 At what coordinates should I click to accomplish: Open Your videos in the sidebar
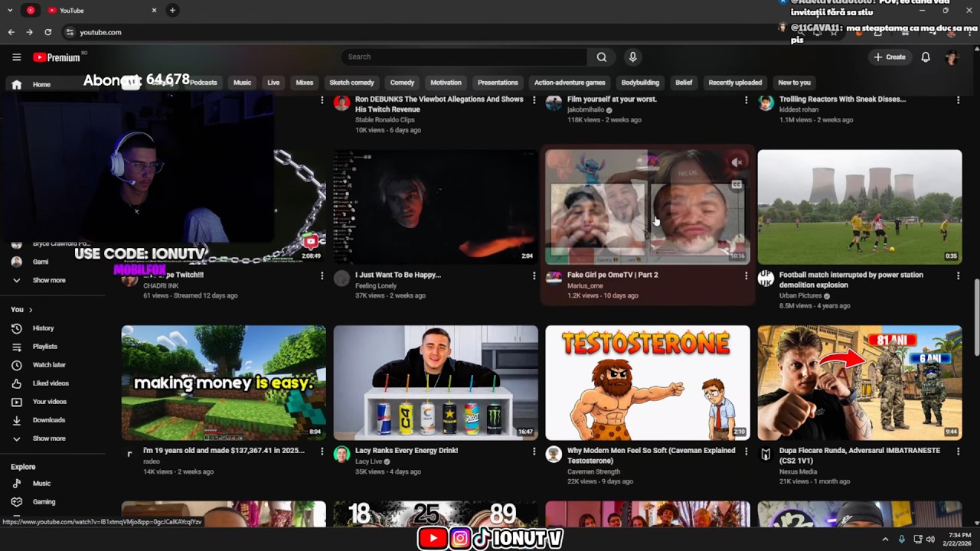(49, 401)
